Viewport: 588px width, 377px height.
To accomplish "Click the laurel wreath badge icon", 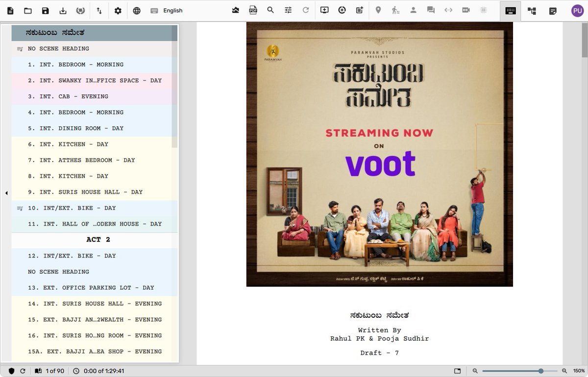I will pos(81,10).
